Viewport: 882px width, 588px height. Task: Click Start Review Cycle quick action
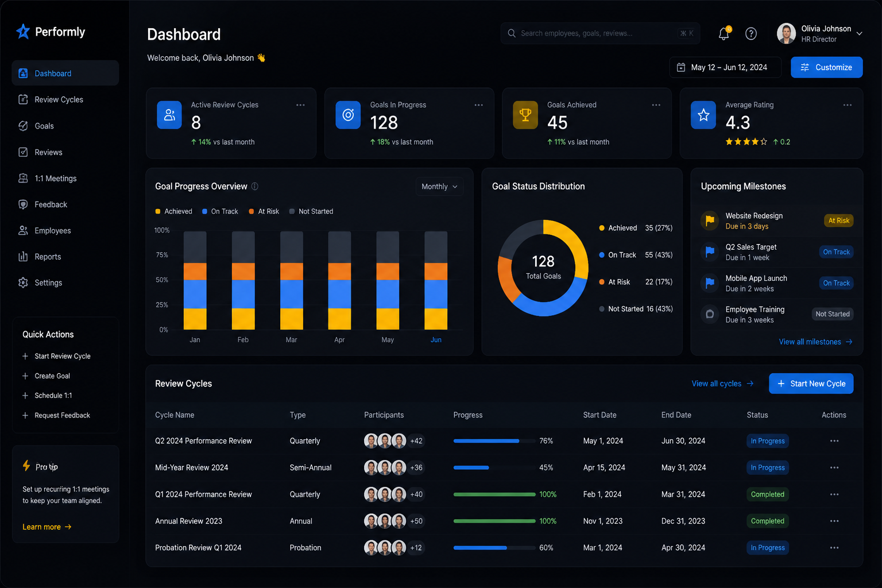click(x=56, y=356)
